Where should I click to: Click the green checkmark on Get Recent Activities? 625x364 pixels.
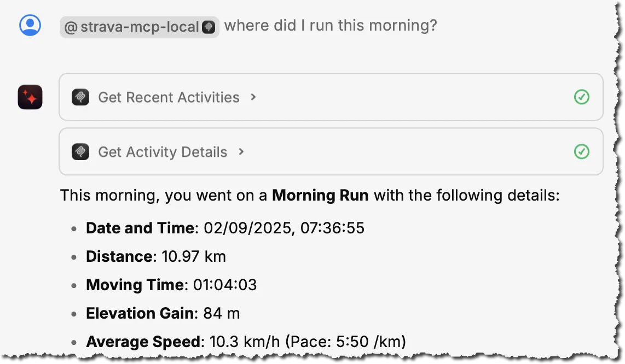click(x=581, y=97)
